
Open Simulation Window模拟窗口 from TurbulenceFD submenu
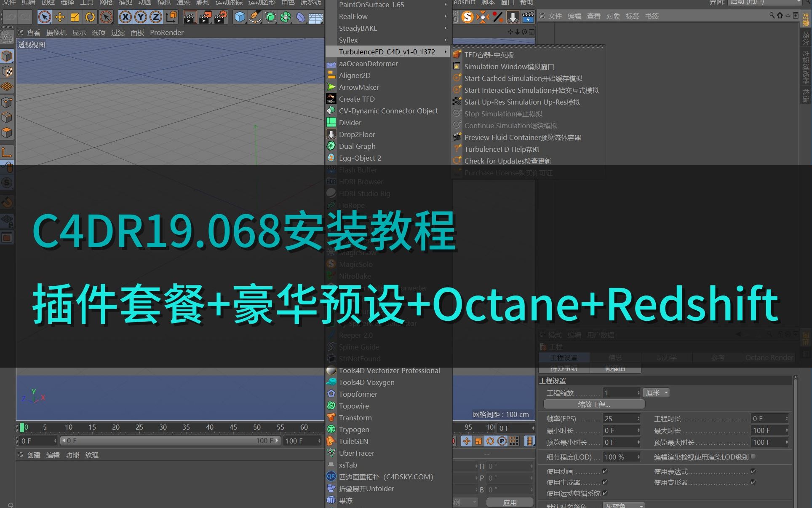point(509,66)
